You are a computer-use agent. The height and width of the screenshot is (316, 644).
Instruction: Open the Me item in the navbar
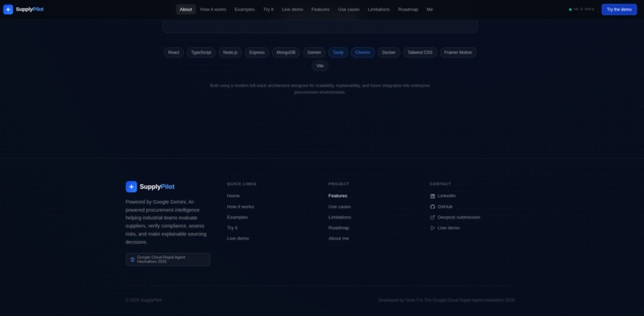(430, 10)
